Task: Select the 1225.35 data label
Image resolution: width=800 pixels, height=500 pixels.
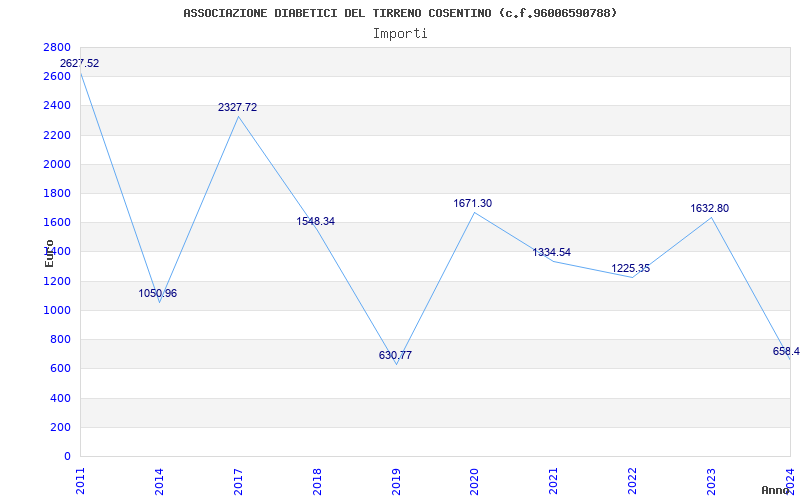Action: coord(631,268)
